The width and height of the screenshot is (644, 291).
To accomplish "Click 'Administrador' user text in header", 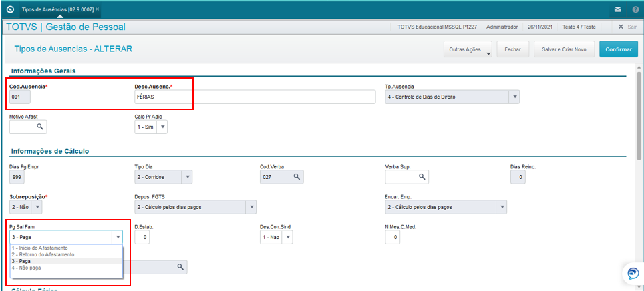I will tap(502, 27).
